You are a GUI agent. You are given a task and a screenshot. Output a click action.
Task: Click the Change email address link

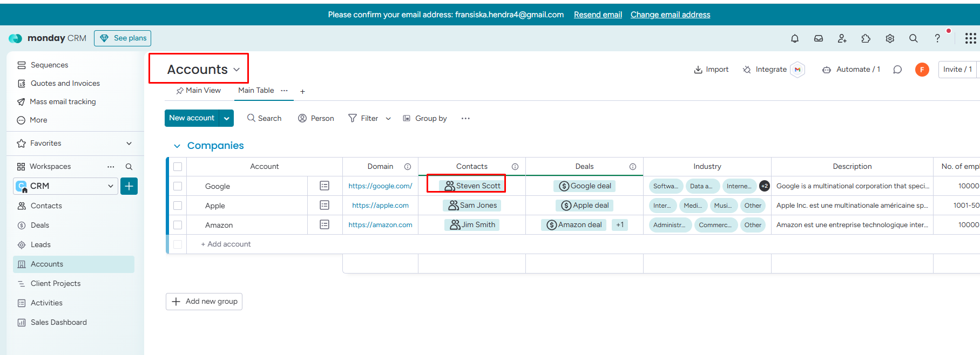[x=670, y=15]
